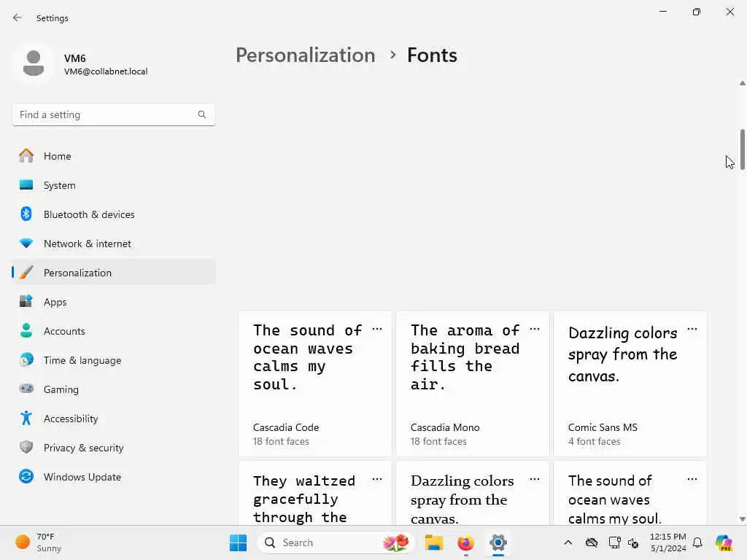Open options for bottom 'The sound of' card
The image size is (747, 560).
click(692, 480)
